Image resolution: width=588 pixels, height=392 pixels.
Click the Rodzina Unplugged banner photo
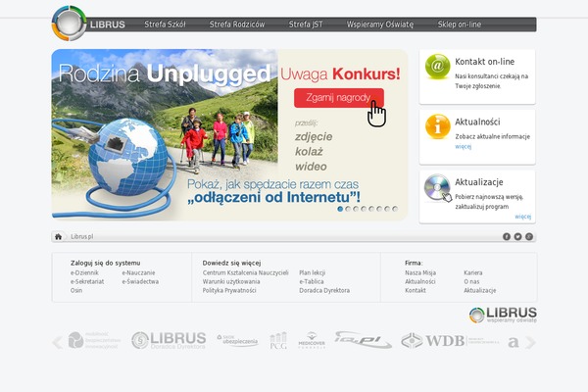pyautogui.click(x=165, y=134)
